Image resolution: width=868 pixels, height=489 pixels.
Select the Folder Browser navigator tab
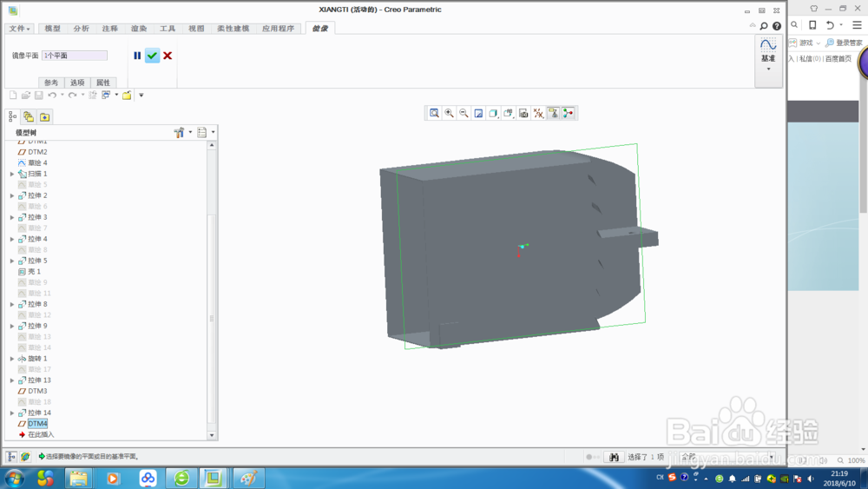point(29,117)
